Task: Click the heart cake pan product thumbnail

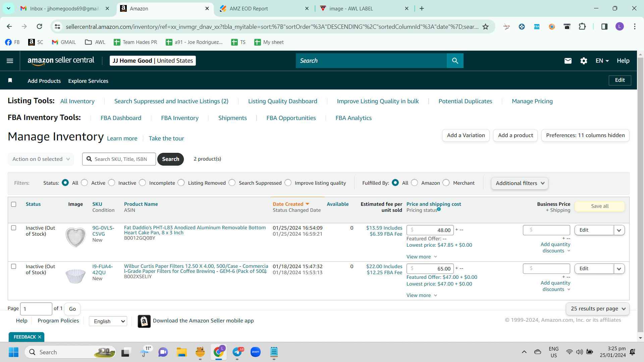Action: (x=75, y=237)
